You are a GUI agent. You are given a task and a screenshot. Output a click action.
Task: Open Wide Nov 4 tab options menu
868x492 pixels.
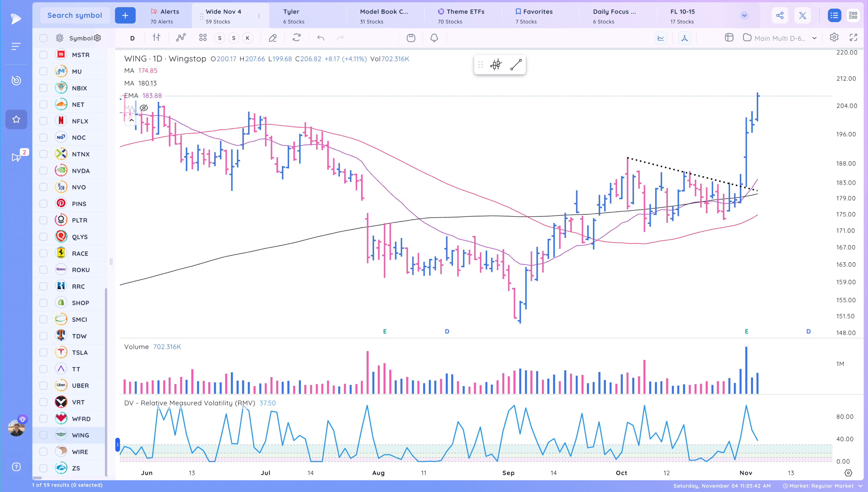coord(259,16)
